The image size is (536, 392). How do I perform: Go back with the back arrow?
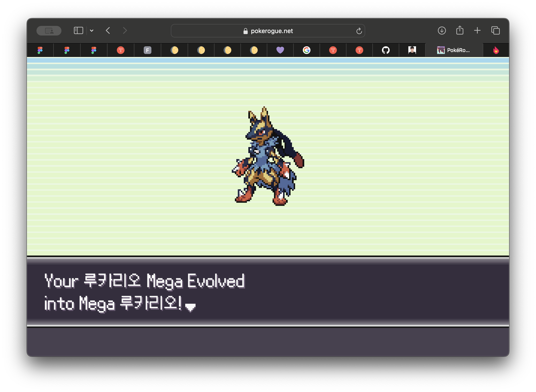tap(108, 31)
